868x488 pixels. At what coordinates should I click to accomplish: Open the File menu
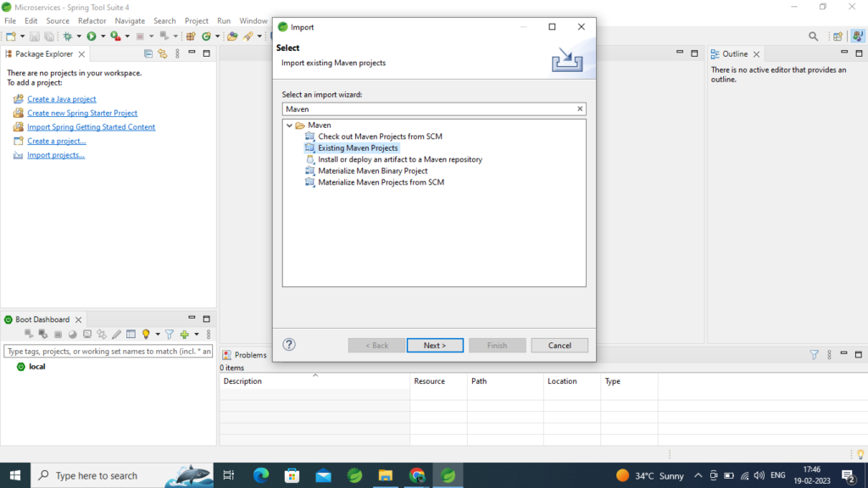[10, 20]
